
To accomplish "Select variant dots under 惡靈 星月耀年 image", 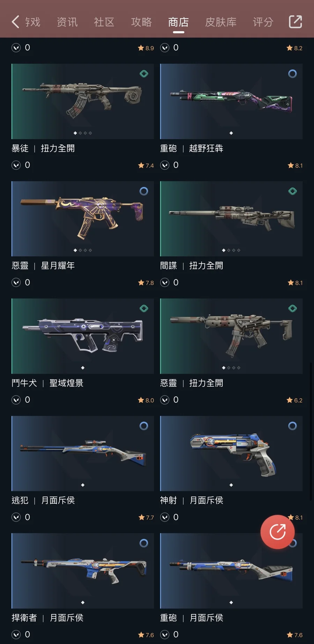I will (83, 250).
